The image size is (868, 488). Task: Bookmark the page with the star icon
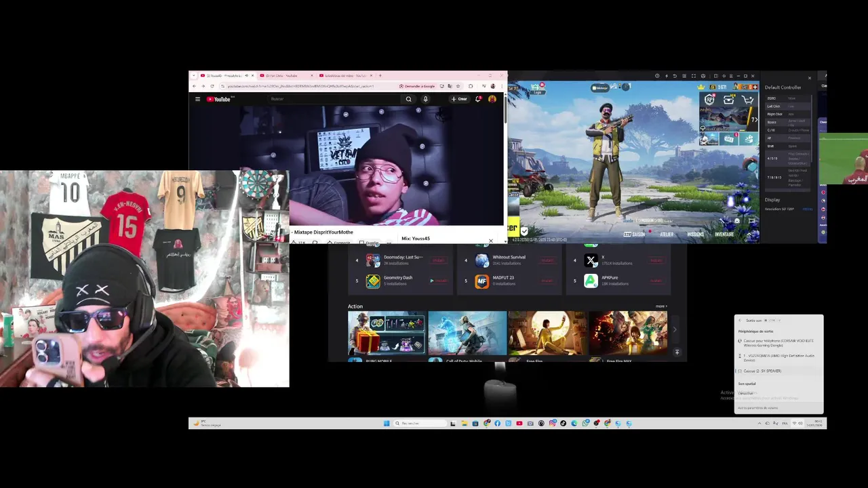458,86
